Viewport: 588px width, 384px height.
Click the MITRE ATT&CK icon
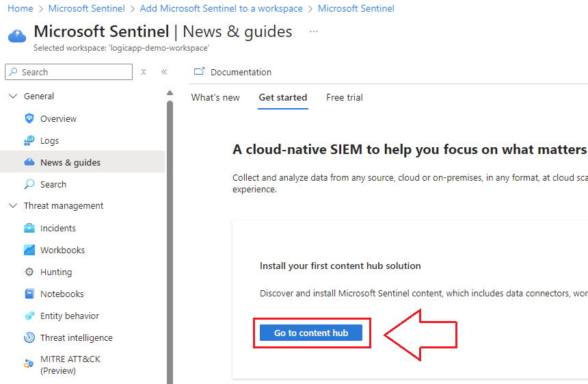coord(29,363)
